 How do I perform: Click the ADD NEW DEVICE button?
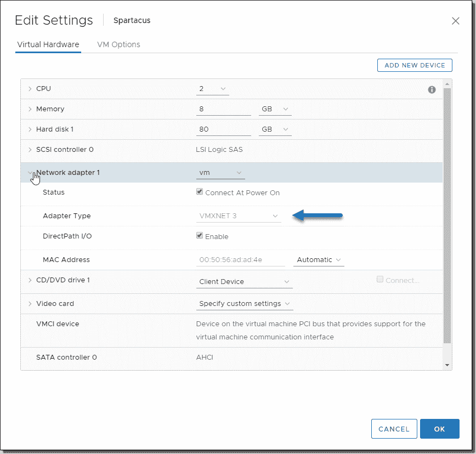point(415,65)
